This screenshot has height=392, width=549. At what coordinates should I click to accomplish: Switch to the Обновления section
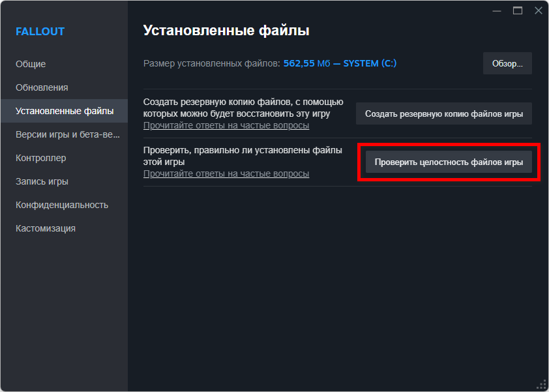[x=42, y=87]
